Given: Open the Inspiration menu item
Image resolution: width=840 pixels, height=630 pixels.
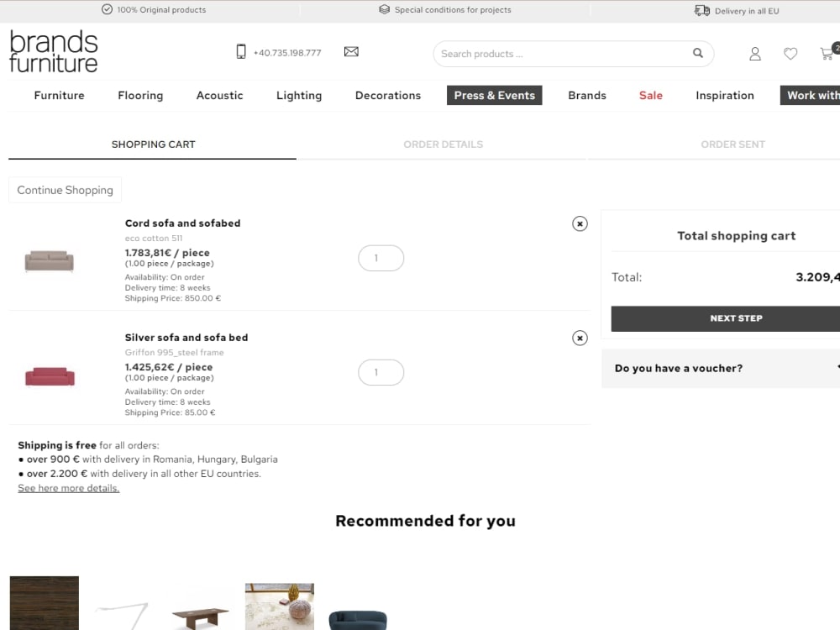Looking at the screenshot, I should click(x=725, y=96).
